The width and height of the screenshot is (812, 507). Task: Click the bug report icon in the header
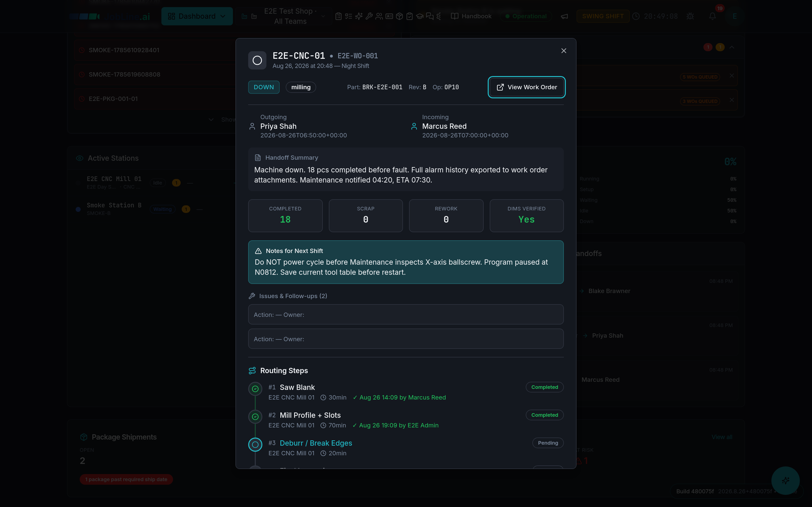click(690, 16)
